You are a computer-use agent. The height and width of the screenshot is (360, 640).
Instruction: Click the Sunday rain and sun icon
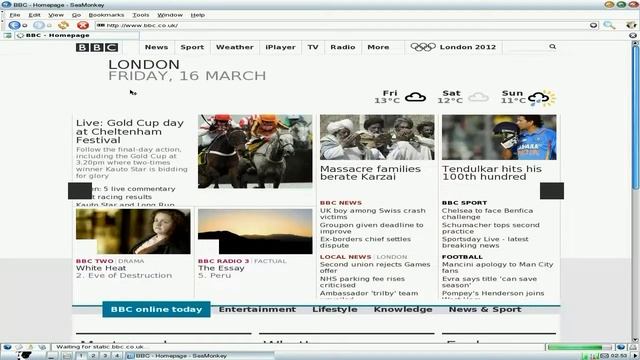[x=542, y=98]
